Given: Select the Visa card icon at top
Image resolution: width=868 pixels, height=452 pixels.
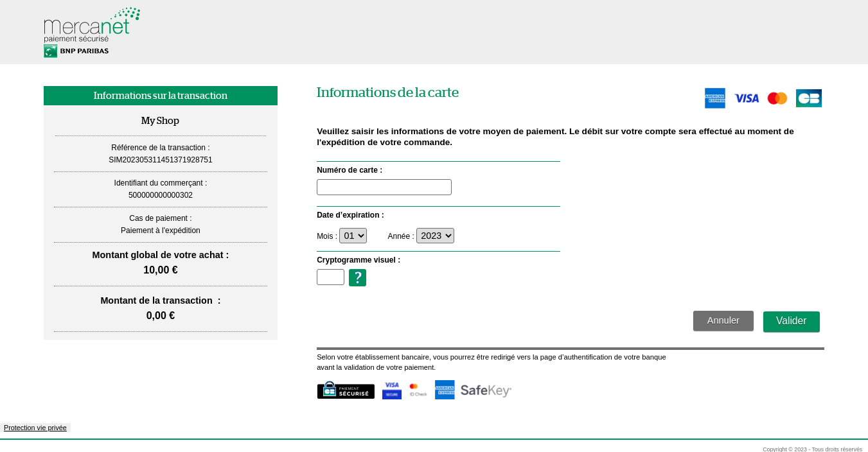Looking at the screenshot, I should pyautogui.click(x=747, y=98).
